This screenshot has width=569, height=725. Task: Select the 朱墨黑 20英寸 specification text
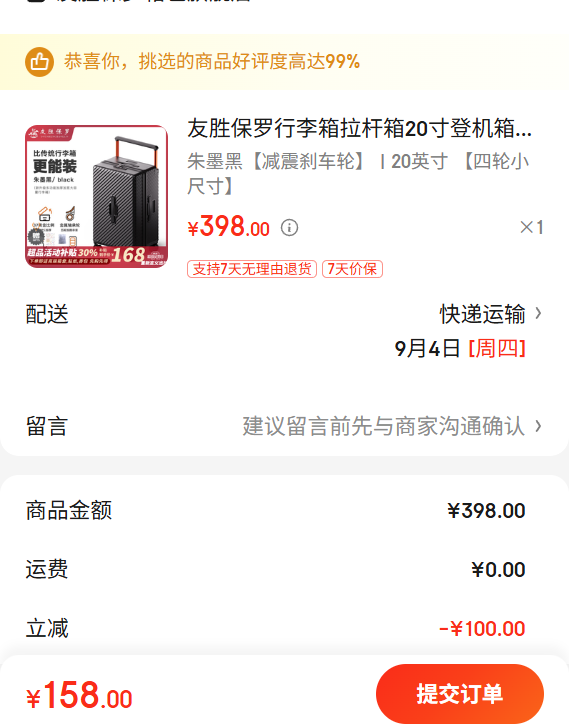point(358,174)
